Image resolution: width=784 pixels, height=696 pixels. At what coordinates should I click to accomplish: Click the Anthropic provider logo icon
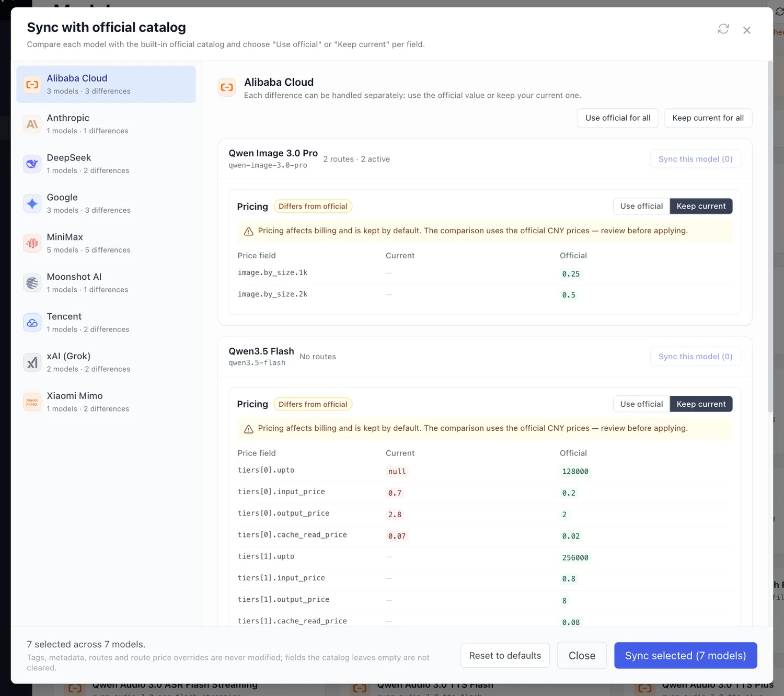pyautogui.click(x=32, y=124)
